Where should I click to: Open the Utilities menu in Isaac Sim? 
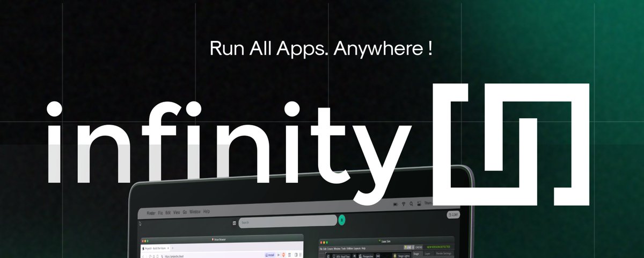tap(349, 248)
